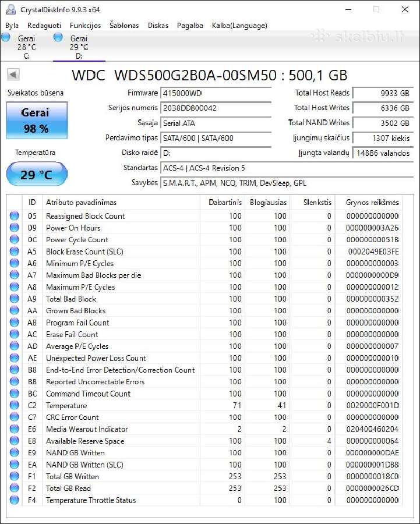Click status icon for Unexpected Power Loss Count
Viewport: 420px width, 524px height.
[15, 358]
